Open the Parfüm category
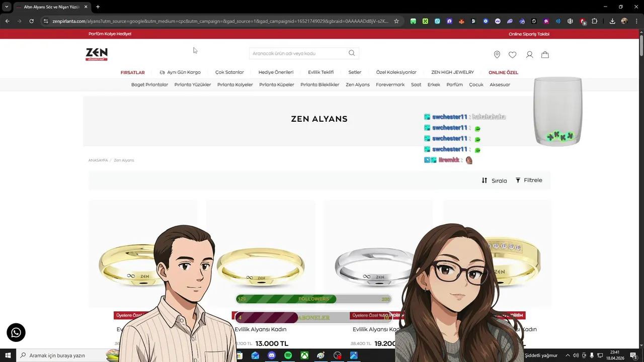Viewport: 644px width, 362px height. click(454, 84)
